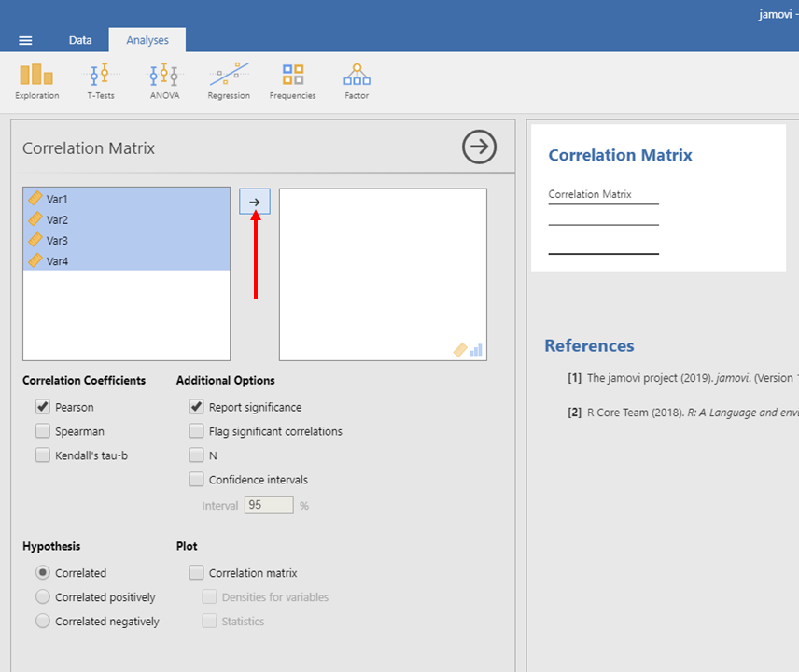799x672 pixels.
Task: Enable the Confidence intervals checkbox
Action: coord(197,480)
